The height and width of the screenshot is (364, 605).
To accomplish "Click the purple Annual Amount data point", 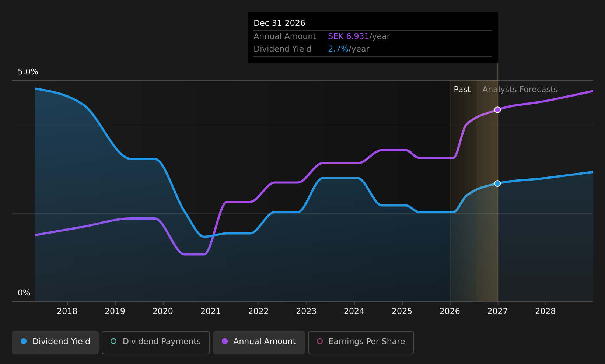I will pyautogui.click(x=497, y=110).
